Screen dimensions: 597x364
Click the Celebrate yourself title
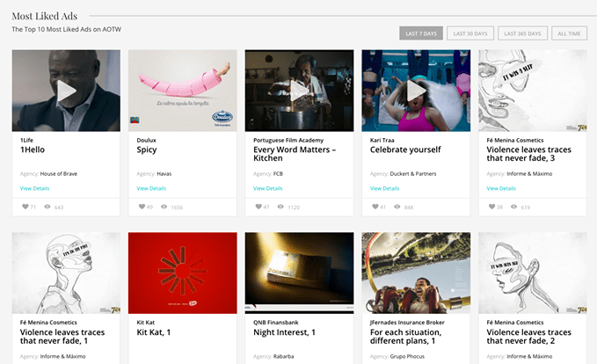[x=405, y=149]
